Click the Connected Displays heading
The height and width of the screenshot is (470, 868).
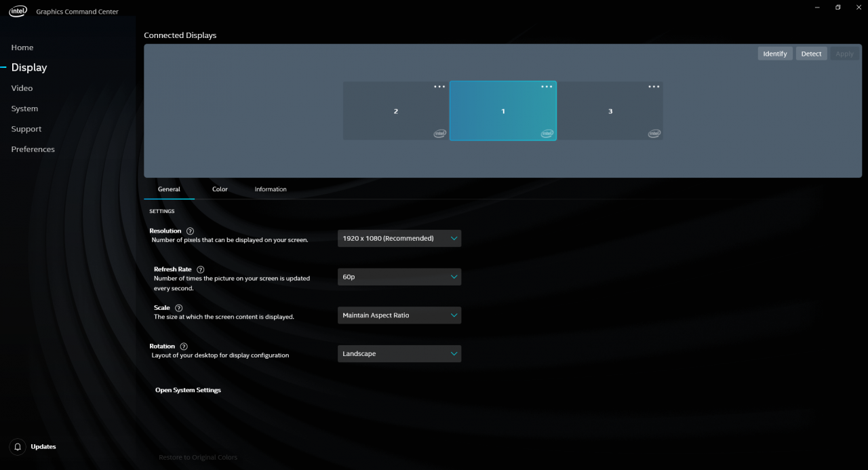click(x=180, y=35)
